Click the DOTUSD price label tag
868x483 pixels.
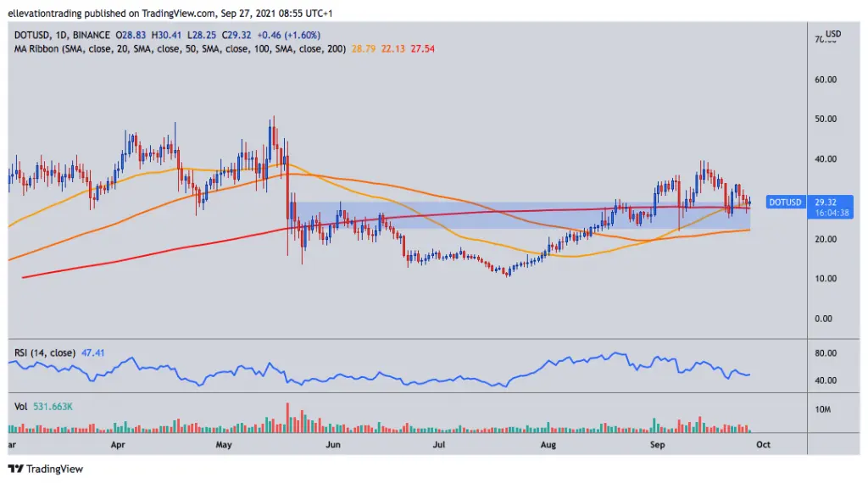click(785, 202)
